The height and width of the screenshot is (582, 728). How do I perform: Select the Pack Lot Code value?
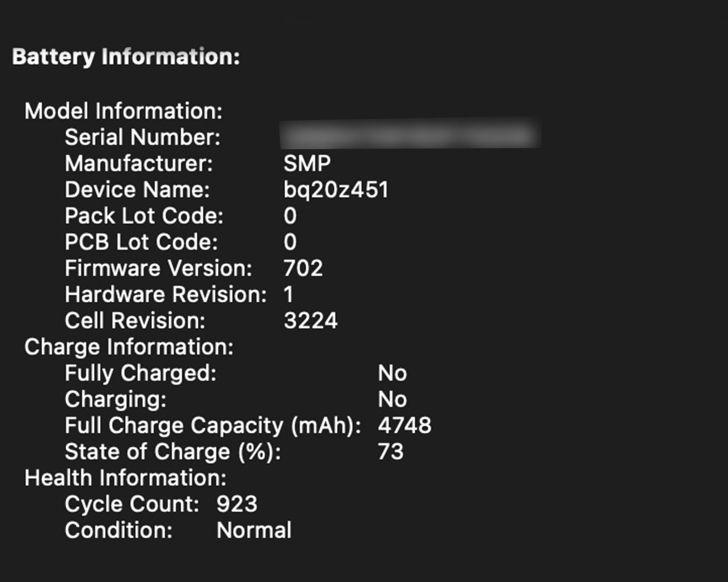point(290,216)
